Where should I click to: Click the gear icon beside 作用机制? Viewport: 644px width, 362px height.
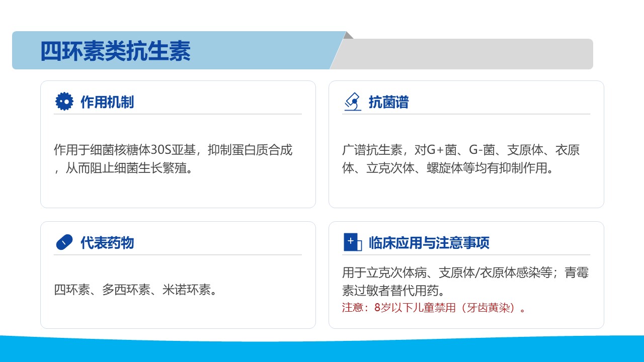pos(64,102)
